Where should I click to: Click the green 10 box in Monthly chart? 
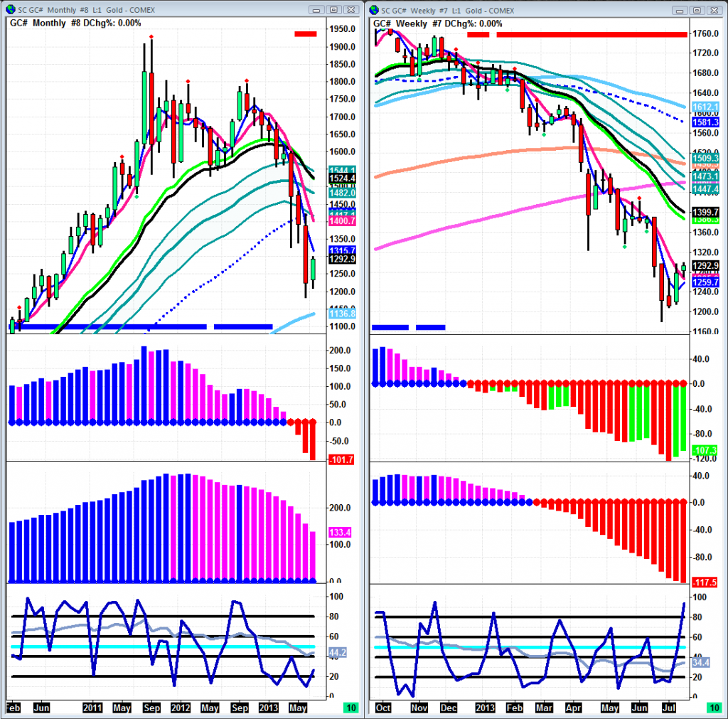pos(350,708)
